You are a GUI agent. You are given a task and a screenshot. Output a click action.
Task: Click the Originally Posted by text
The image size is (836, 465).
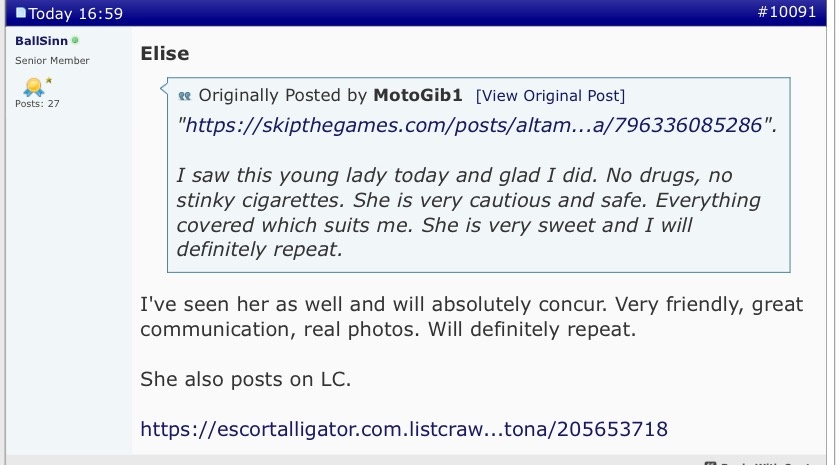click(283, 96)
